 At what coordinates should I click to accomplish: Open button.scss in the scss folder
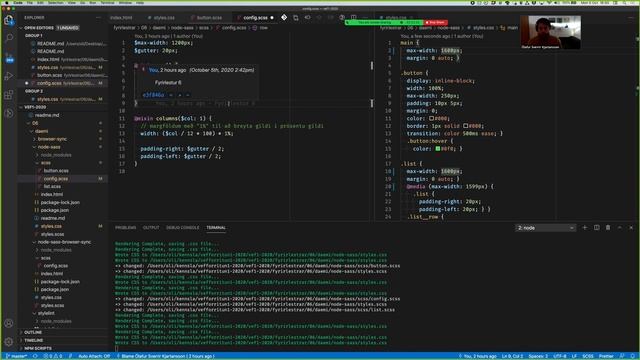pos(56,171)
